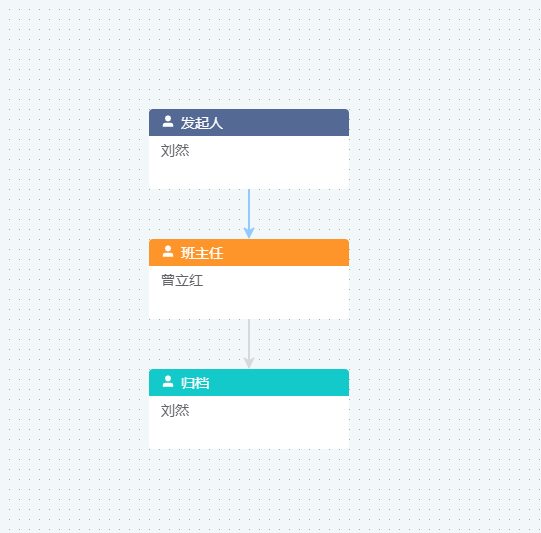Viewport: 541px width, 533px height.
Task: Select the 发起人 node title
Action: click(x=202, y=123)
